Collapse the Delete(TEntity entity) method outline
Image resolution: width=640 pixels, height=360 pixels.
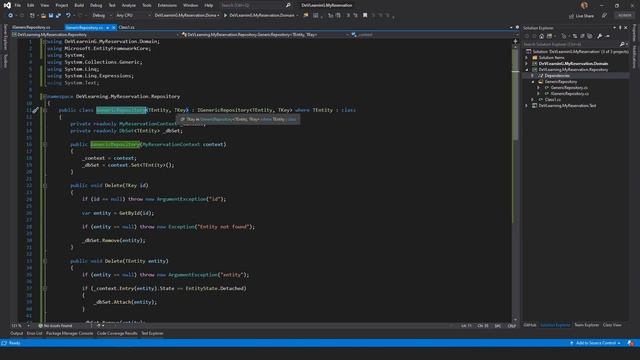pos(44,261)
